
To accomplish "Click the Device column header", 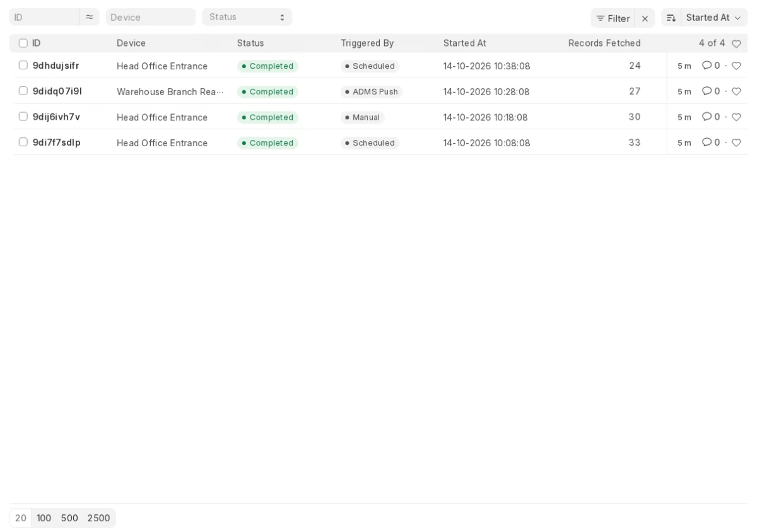I will [x=131, y=43].
